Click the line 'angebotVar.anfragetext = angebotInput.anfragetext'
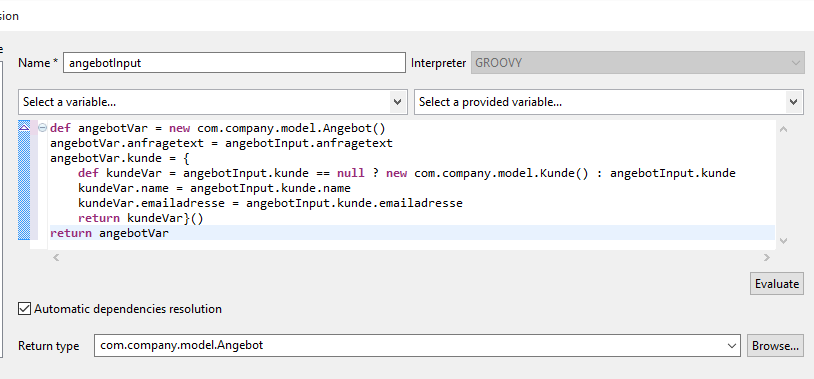Viewport: 814px width, 379px height. click(x=222, y=143)
